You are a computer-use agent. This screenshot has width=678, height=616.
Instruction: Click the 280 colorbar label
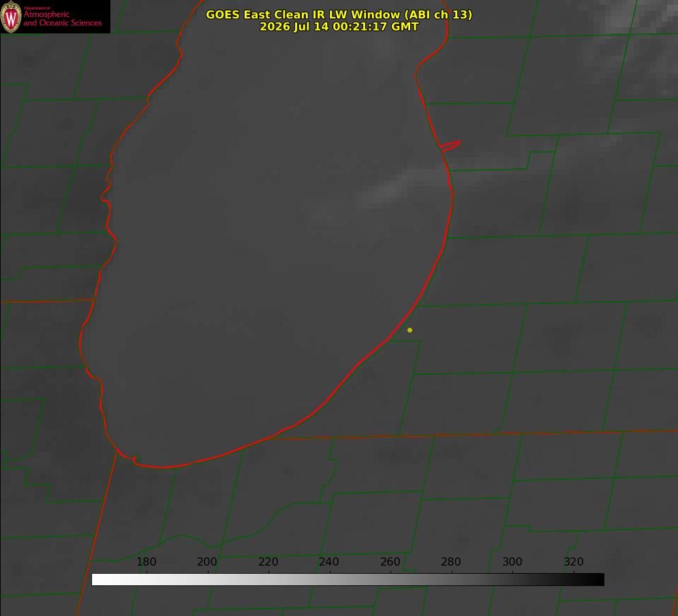pyautogui.click(x=451, y=561)
